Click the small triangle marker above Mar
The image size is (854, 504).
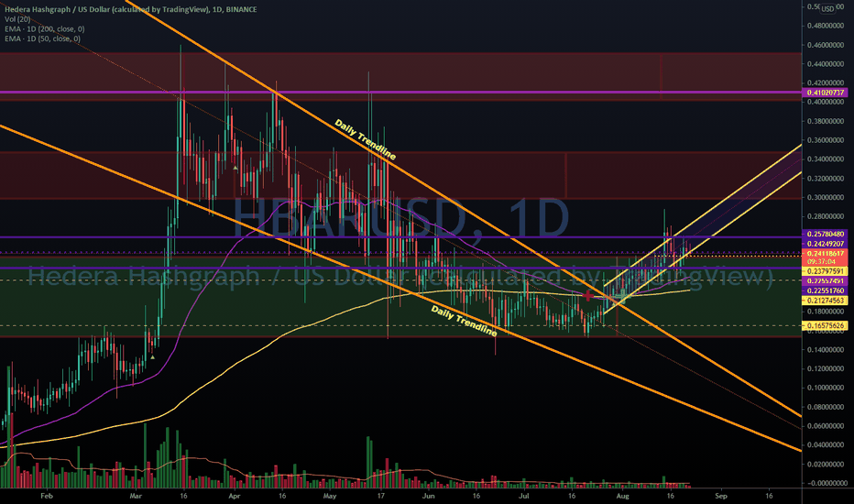(153, 357)
